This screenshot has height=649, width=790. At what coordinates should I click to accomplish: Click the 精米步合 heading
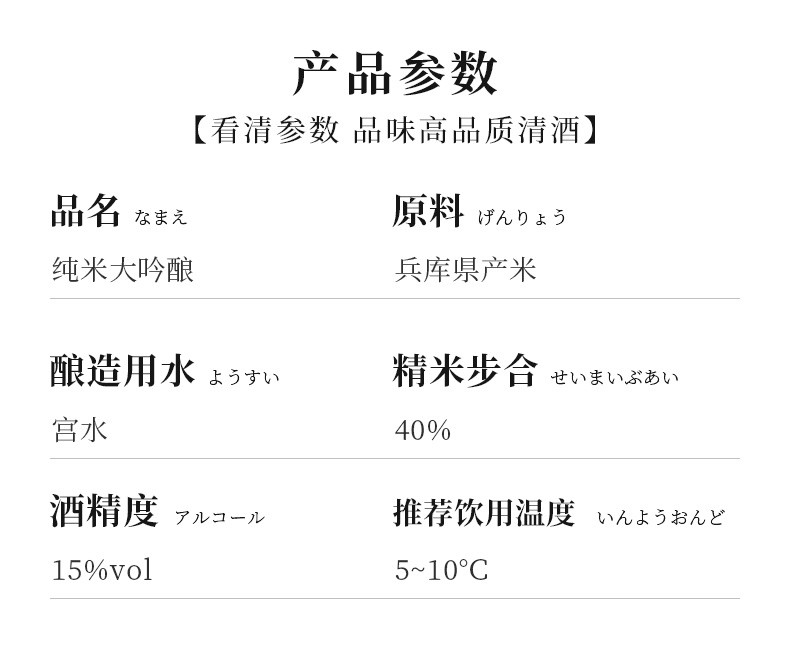tap(465, 371)
